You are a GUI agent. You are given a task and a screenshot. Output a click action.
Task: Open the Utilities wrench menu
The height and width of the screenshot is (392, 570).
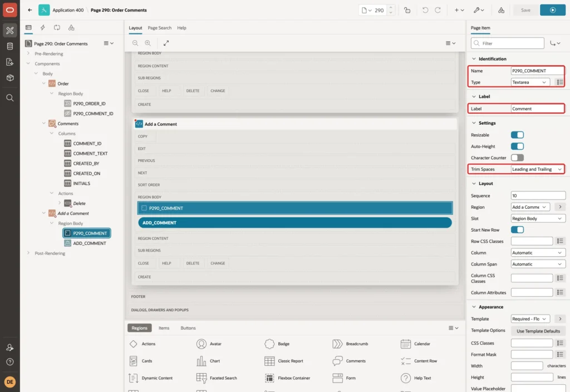[x=478, y=10]
